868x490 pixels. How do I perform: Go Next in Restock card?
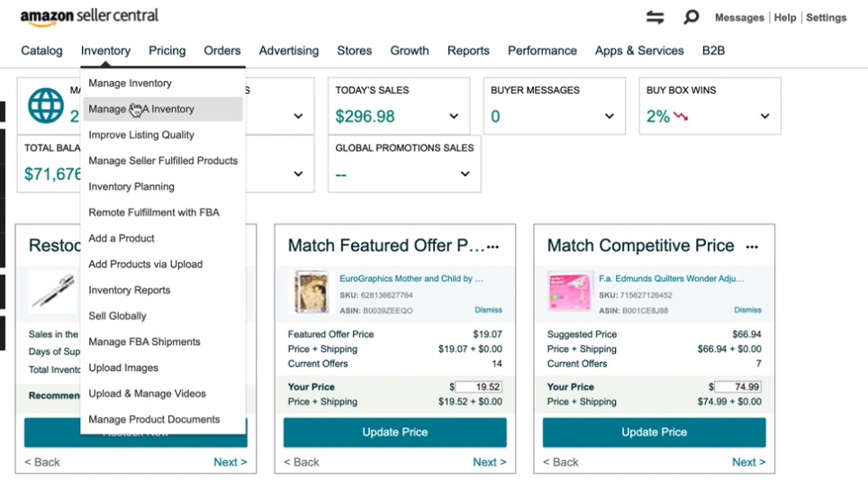[x=231, y=462]
